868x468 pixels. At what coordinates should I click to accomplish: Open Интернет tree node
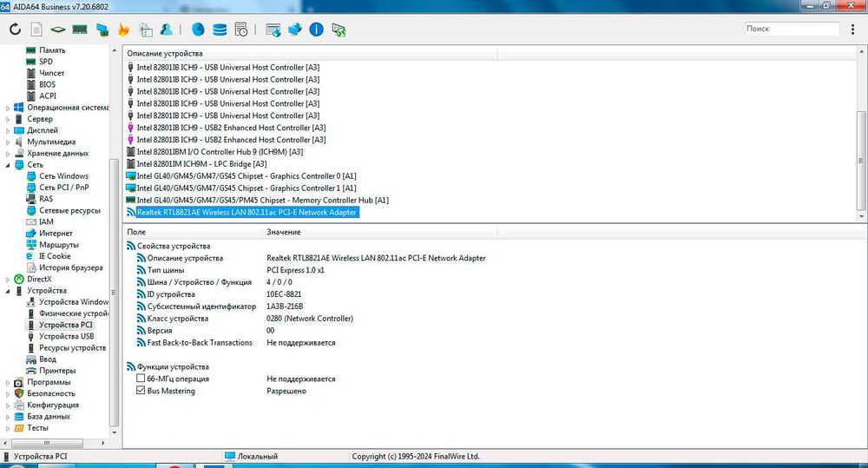click(x=56, y=234)
